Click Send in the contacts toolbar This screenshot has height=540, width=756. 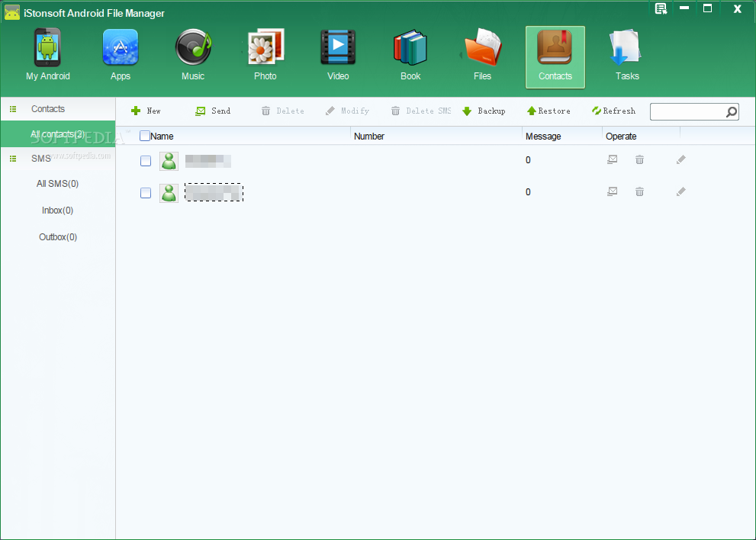click(213, 111)
